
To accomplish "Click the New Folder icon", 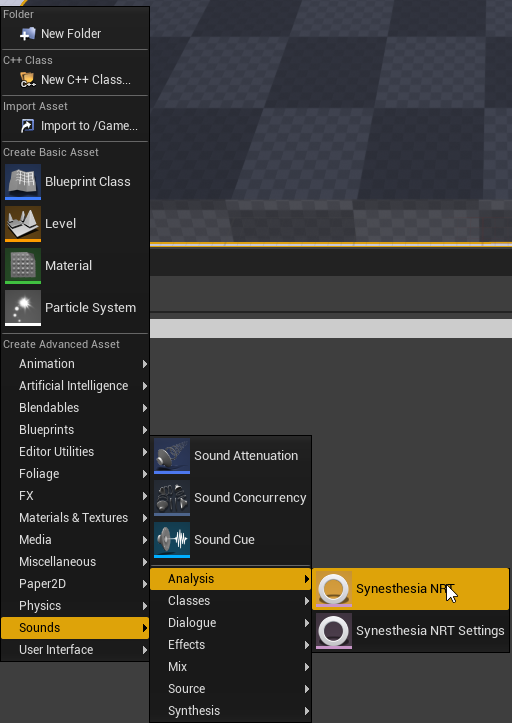I will [x=27, y=34].
